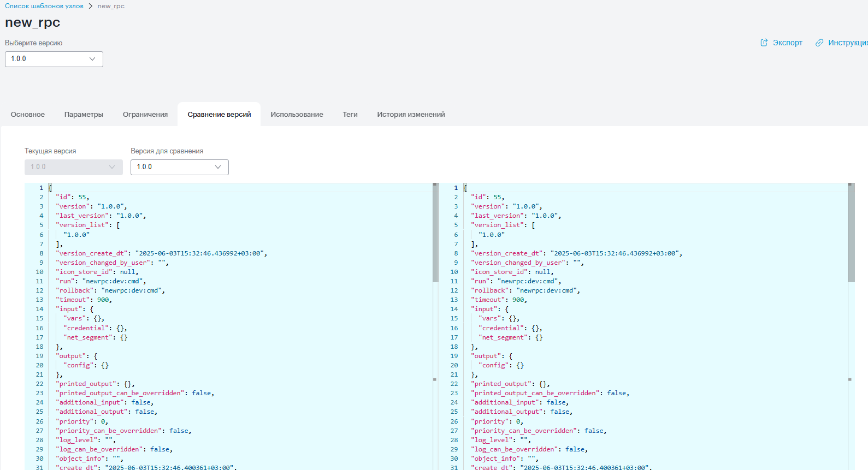
Task: Open the Версия для сравнения dropdown
Action: coord(180,167)
